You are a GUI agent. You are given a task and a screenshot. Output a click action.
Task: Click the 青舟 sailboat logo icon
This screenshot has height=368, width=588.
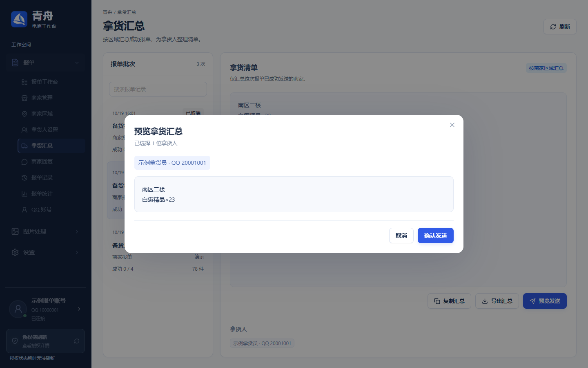pyautogui.click(x=19, y=19)
